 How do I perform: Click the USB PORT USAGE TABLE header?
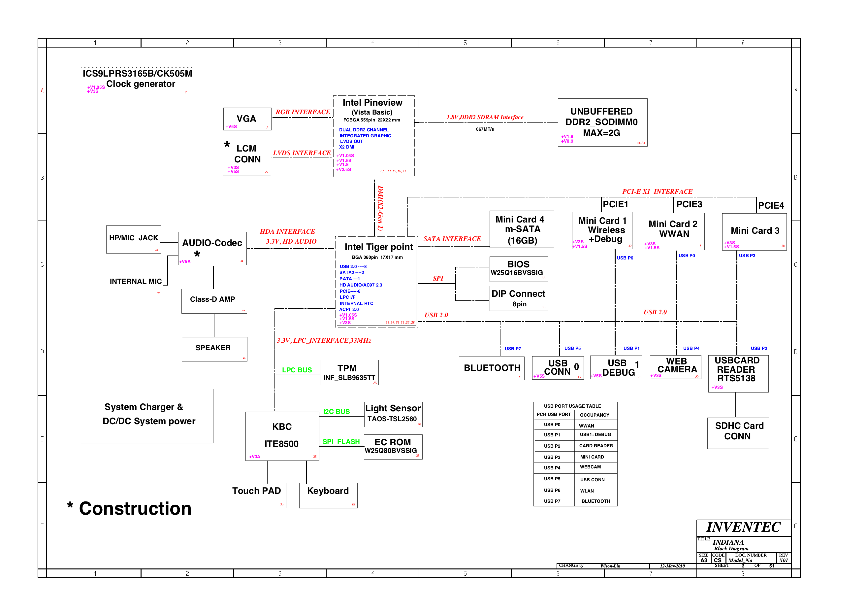click(x=572, y=406)
